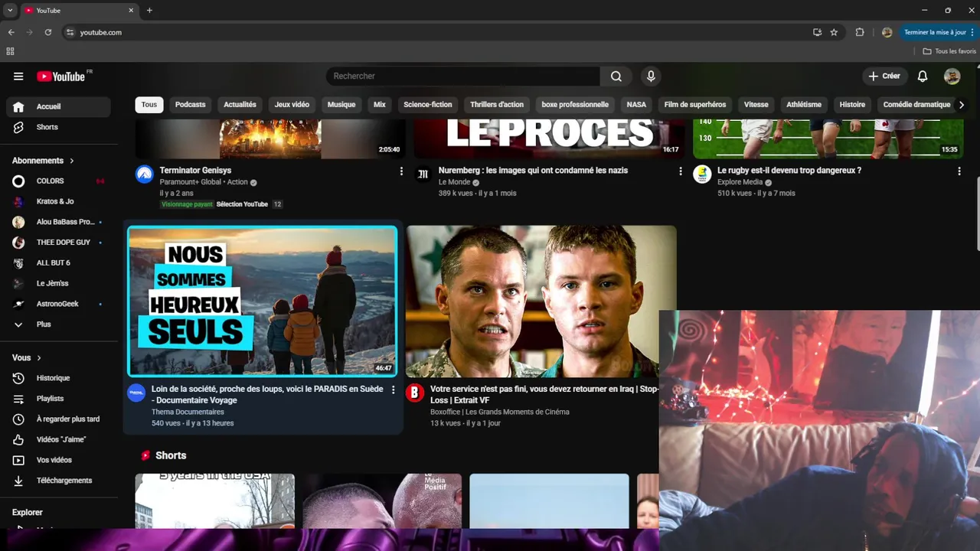Open THEE DOPE GUY channel

click(58, 242)
